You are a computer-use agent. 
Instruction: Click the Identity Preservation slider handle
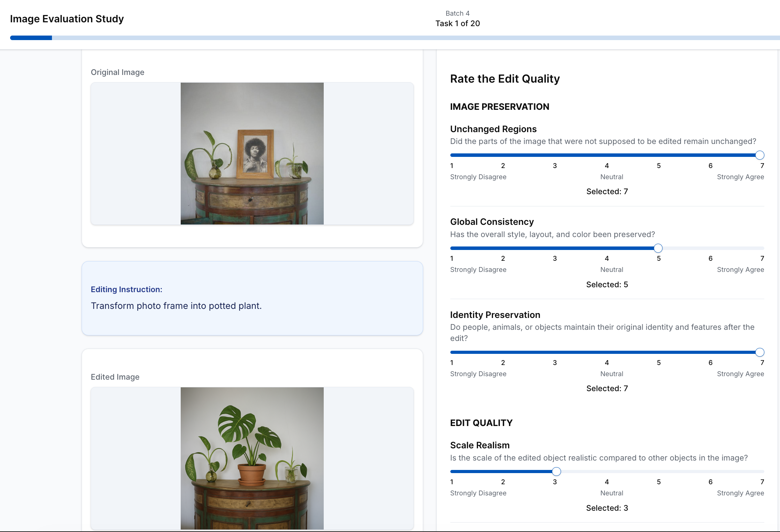[x=759, y=352]
